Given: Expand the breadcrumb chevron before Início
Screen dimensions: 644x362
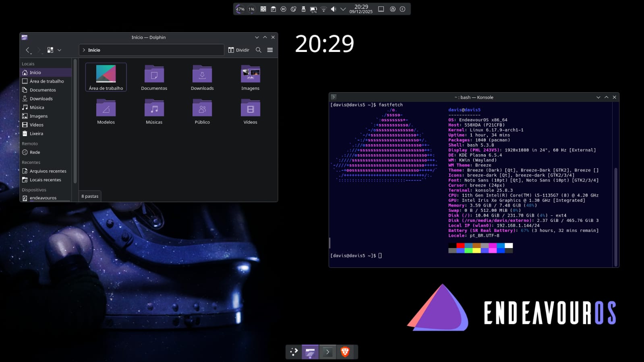Looking at the screenshot, I should 84,50.
